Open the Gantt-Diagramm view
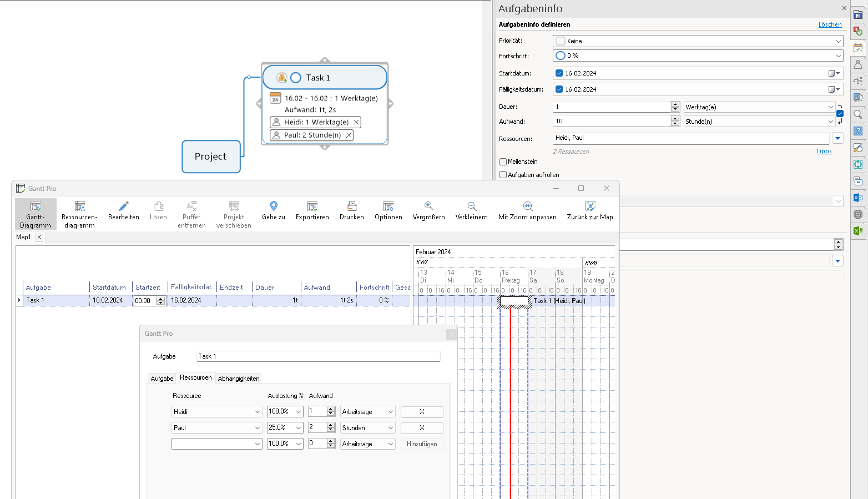Viewport: 868px width, 499px height. tap(36, 214)
